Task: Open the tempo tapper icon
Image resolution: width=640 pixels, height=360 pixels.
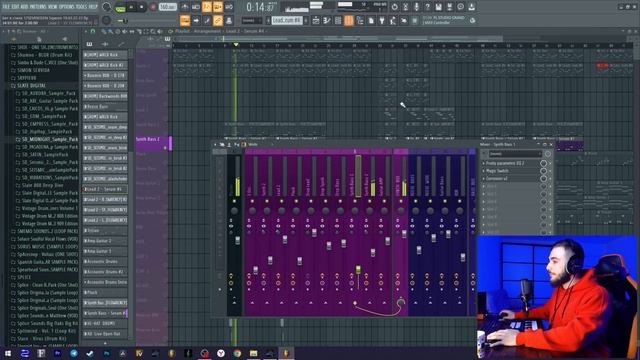Action: (x=393, y=20)
